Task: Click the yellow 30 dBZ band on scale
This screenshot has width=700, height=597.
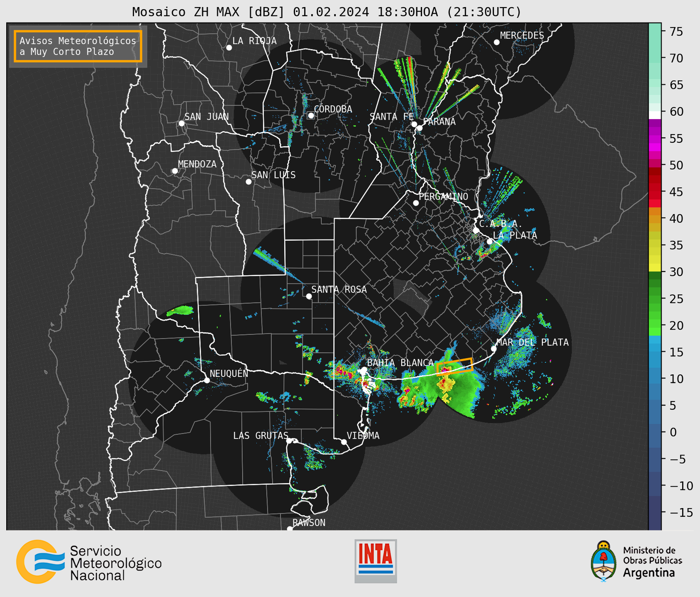Action: click(x=655, y=268)
